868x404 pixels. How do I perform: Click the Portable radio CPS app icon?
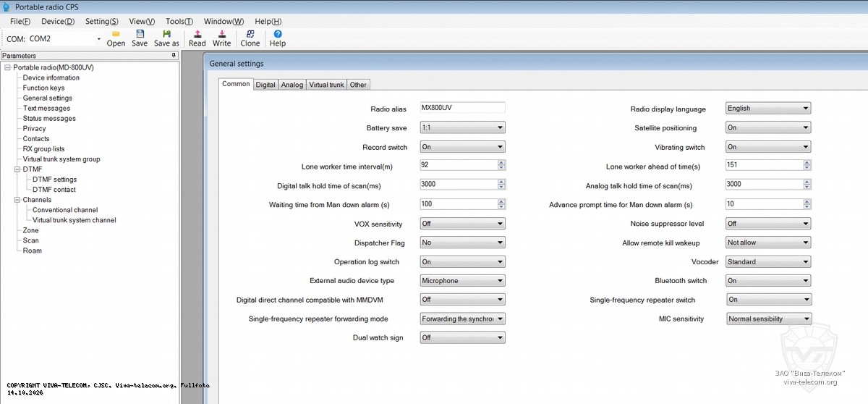7,7
